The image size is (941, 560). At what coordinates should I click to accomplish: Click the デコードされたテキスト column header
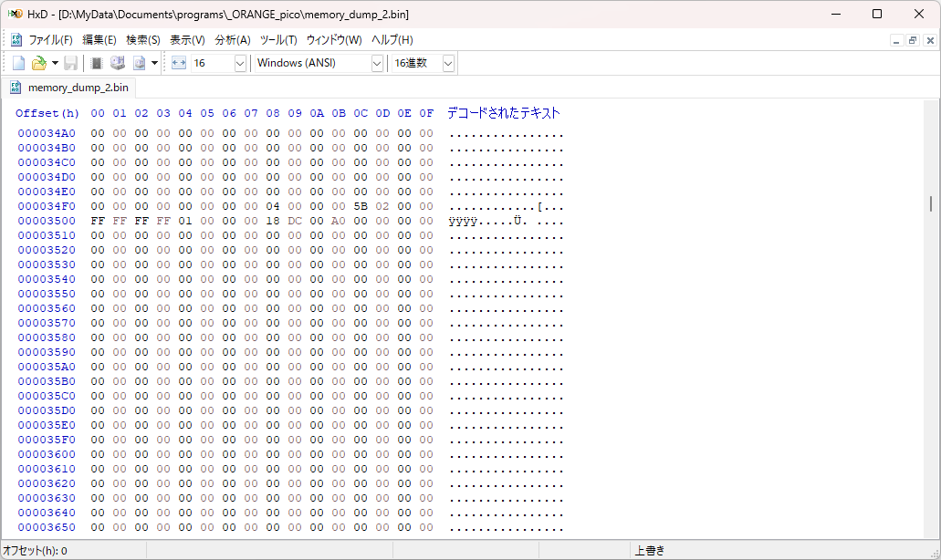pyautogui.click(x=504, y=113)
